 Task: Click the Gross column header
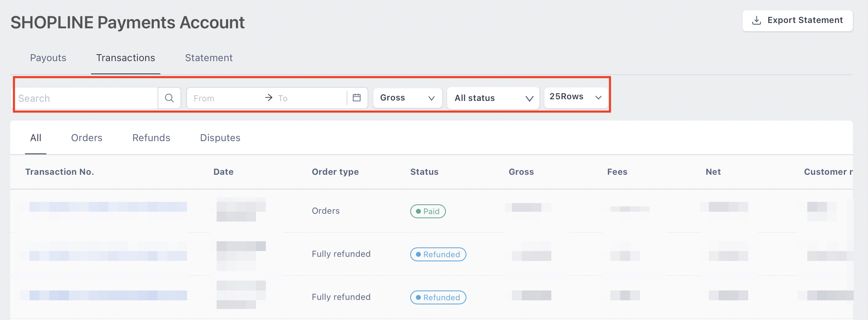point(521,172)
